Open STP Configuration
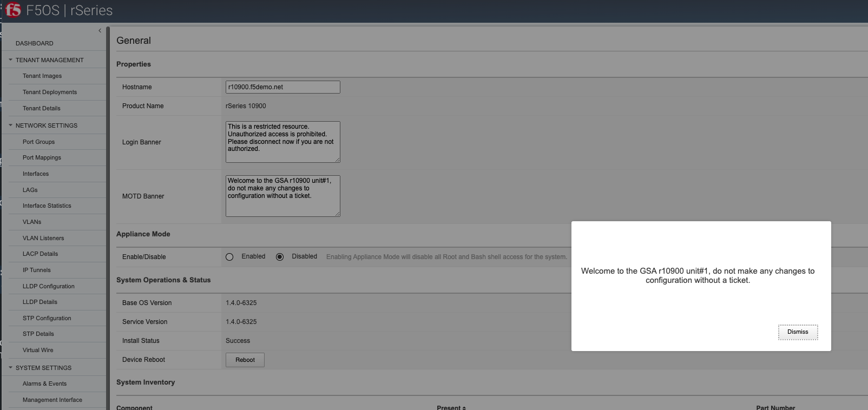868x410 pixels. pyautogui.click(x=47, y=319)
